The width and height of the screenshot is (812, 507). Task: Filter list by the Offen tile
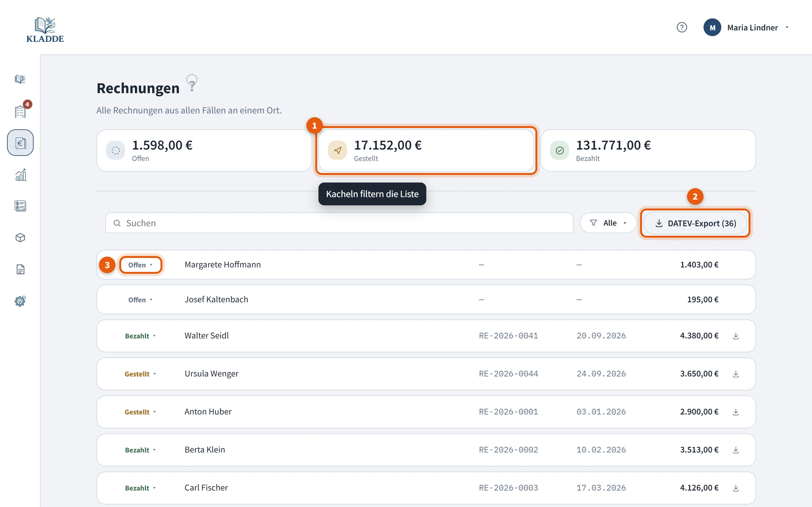tap(204, 151)
